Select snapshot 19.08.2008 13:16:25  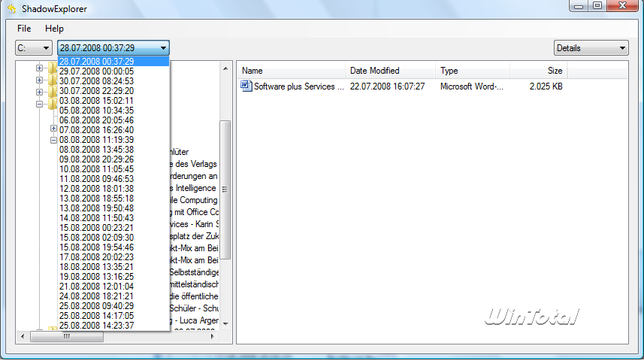pyautogui.click(x=113, y=277)
